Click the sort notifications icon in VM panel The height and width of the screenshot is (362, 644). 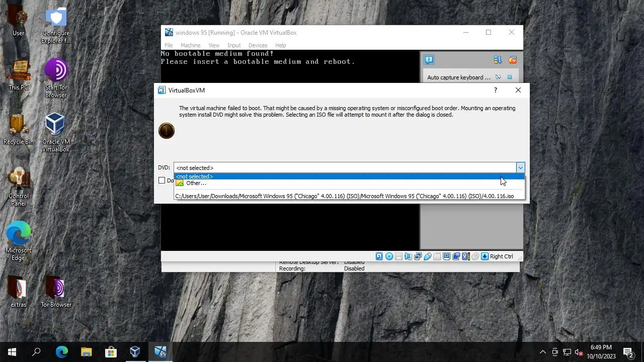point(498,60)
